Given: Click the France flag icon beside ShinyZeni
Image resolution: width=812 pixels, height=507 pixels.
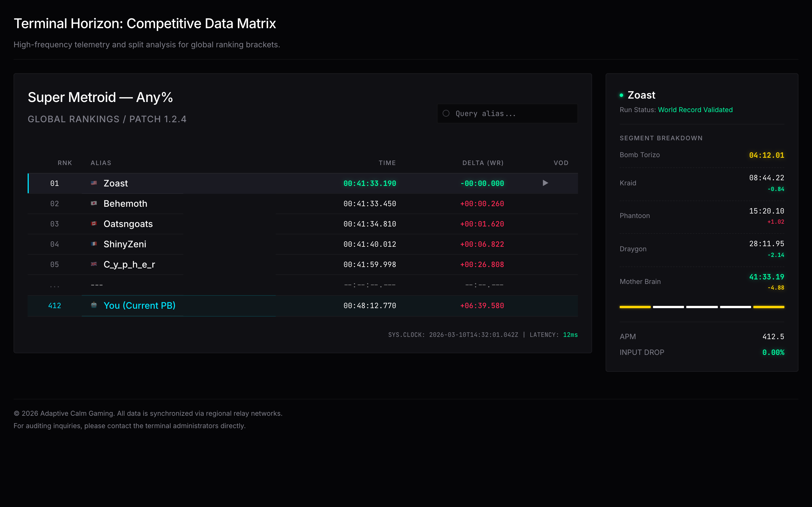Looking at the screenshot, I should (x=94, y=244).
